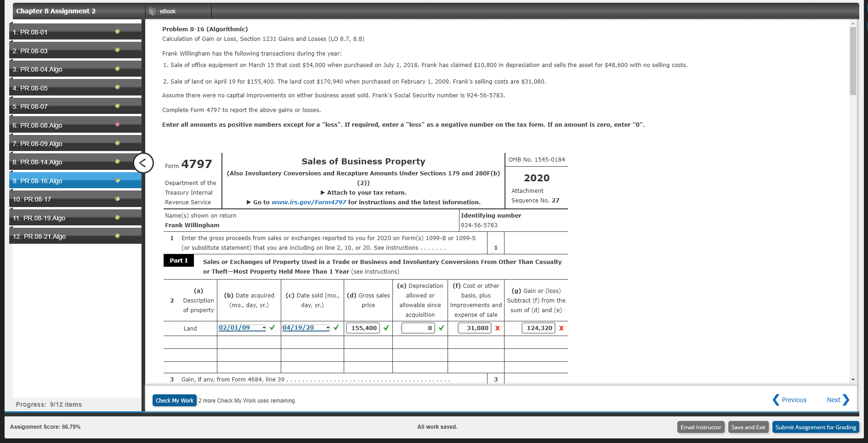
Task: Click the green checkmark on PR.08-01
Action: [118, 32]
